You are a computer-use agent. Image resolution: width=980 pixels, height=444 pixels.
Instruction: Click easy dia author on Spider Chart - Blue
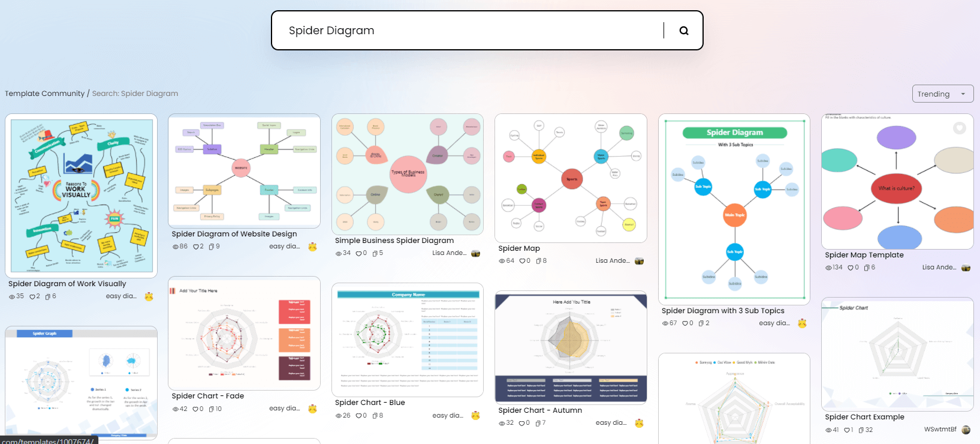click(x=448, y=416)
